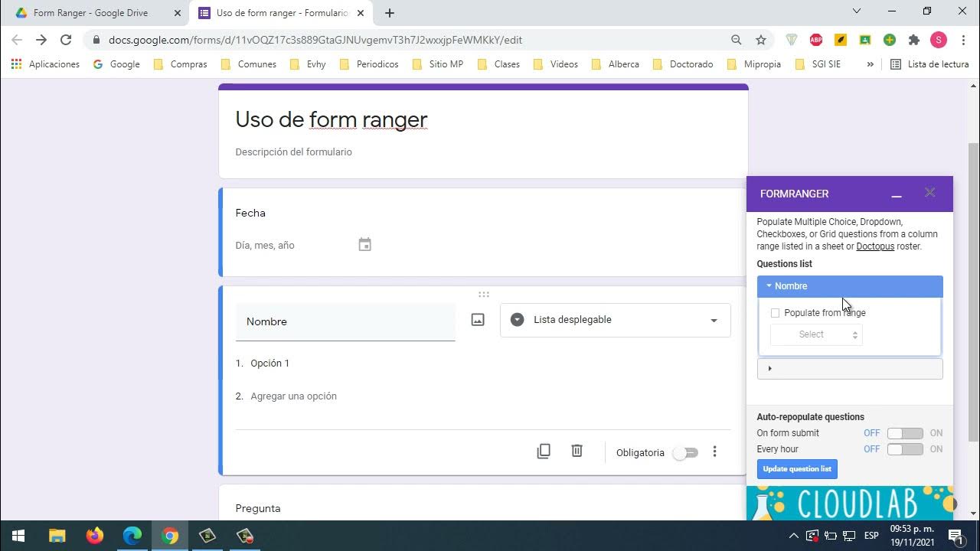Show hidden tray icons chevron
Screen dimensions: 980x551
(793, 536)
